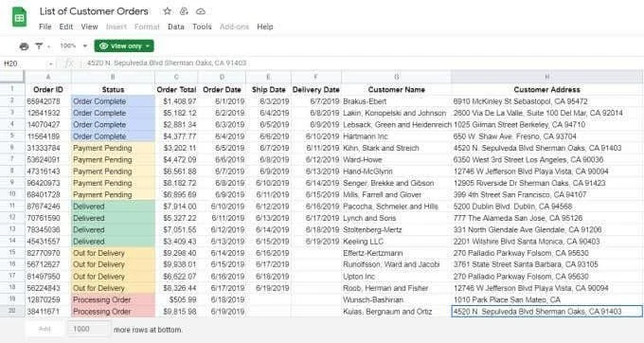Select the Payment Pending cell in row 6
The image size is (644, 343).
(113, 148)
